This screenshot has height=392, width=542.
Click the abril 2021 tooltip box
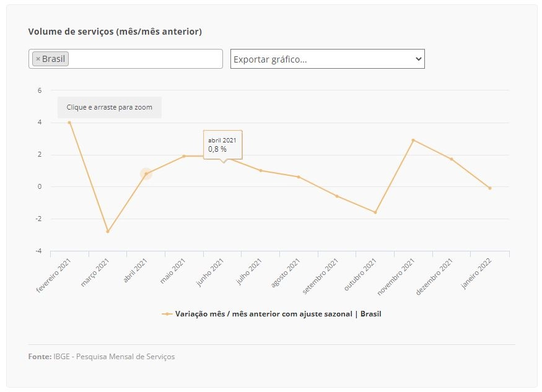pyautogui.click(x=222, y=145)
